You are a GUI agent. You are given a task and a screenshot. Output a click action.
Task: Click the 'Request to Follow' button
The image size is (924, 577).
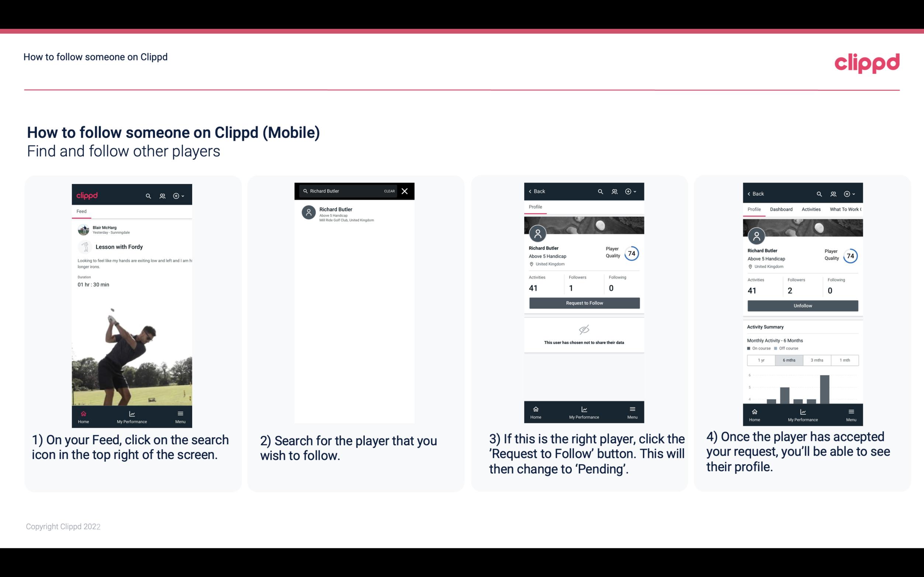click(583, 303)
